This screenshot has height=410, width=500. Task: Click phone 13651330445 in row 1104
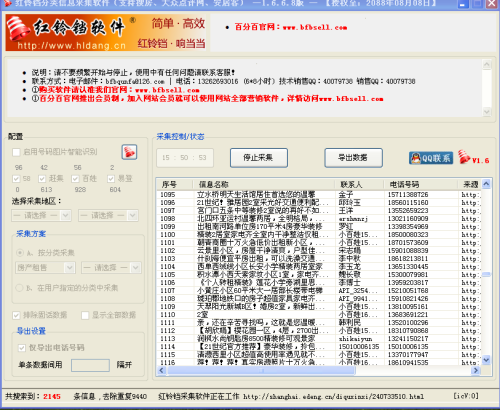coord(408,266)
